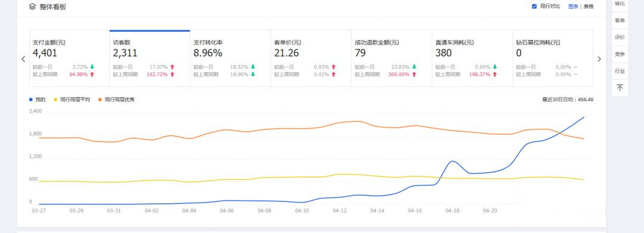644x233 pixels.
Task: Click the 整体看板 layers icon
Action: pyautogui.click(x=32, y=7)
